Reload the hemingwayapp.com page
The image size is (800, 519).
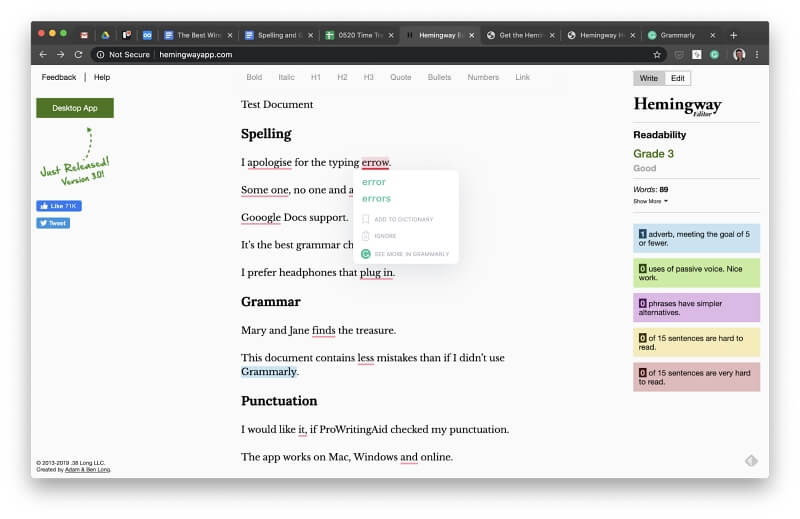(x=78, y=54)
